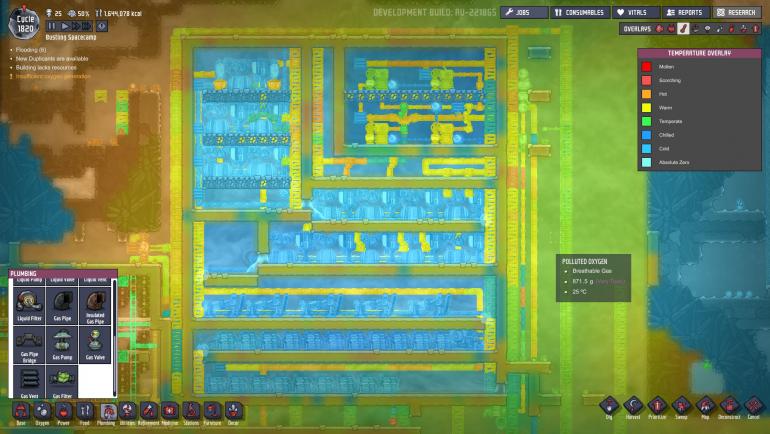This screenshot has width=770, height=434.
Task: Toggle the thermometer temperature overlay
Action: tap(684, 29)
